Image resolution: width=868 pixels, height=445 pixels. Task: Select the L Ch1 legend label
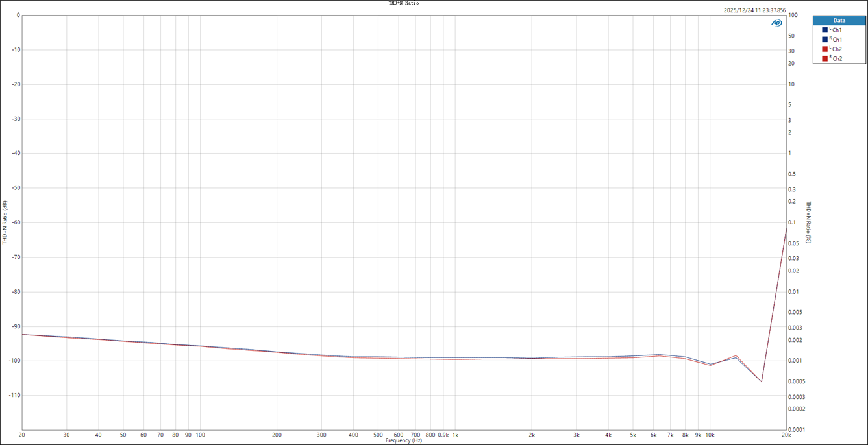pos(836,30)
